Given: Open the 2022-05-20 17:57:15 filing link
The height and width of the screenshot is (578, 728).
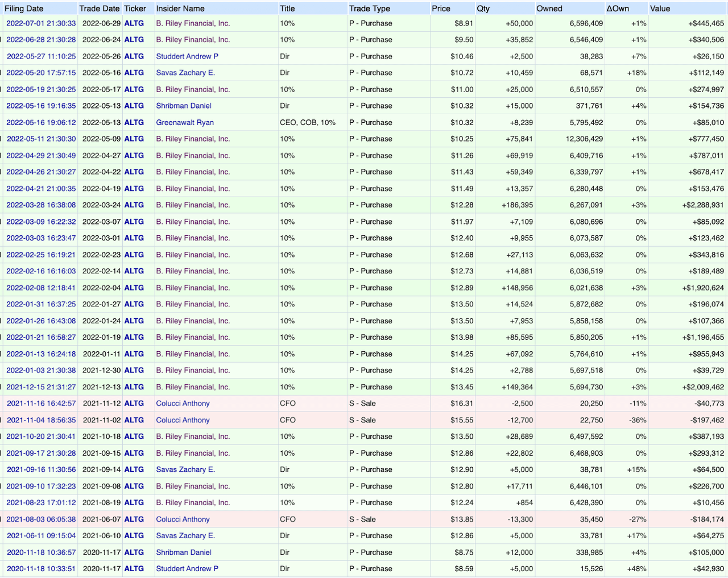Looking at the screenshot, I should click(41, 73).
